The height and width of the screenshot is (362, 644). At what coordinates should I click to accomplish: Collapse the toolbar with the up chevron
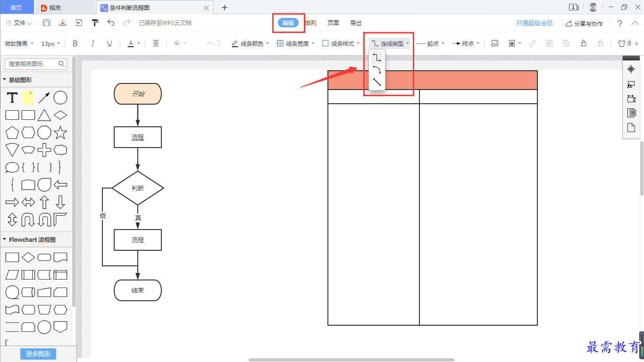[635, 23]
